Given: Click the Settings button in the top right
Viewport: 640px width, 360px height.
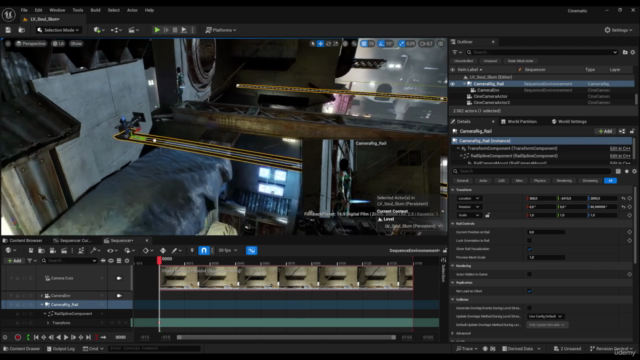Looking at the screenshot, I should (x=618, y=30).
